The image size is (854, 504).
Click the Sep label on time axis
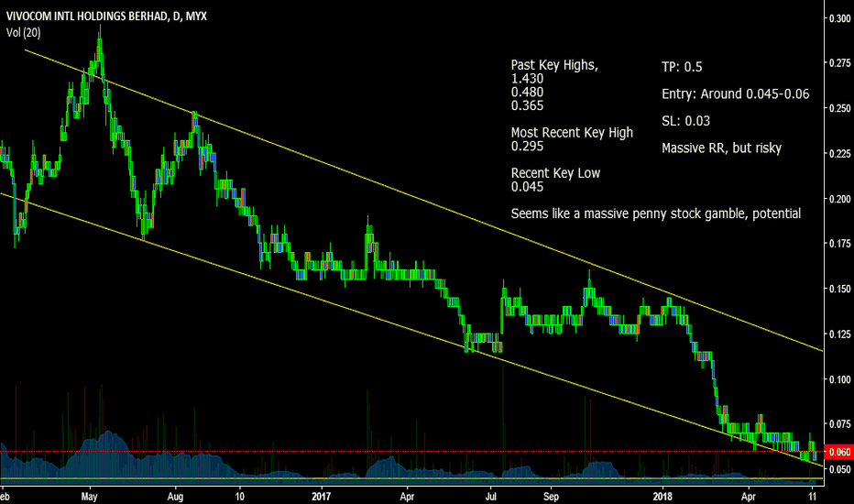coord(552,497)
